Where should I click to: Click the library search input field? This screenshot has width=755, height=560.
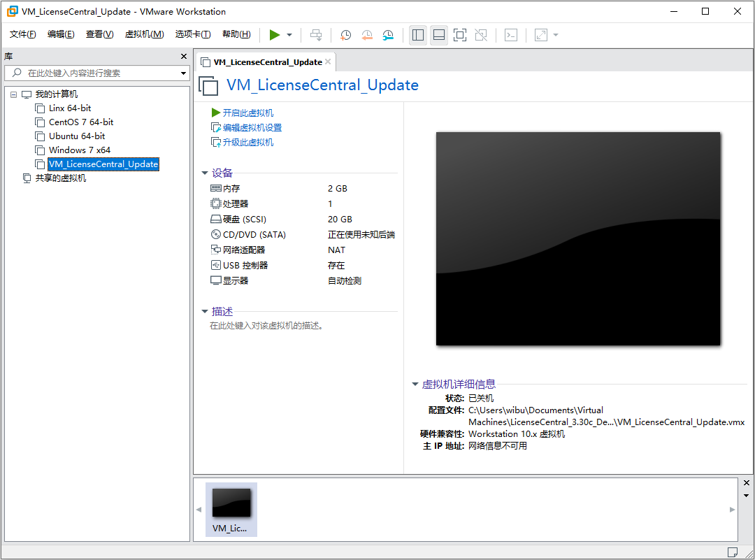click(96, 73)
